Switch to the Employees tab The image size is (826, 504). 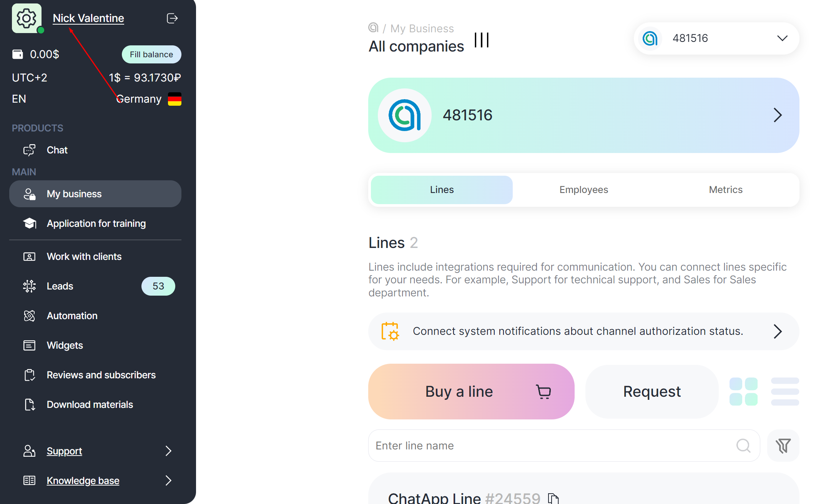pyautogui.click(x=583, y=190)
